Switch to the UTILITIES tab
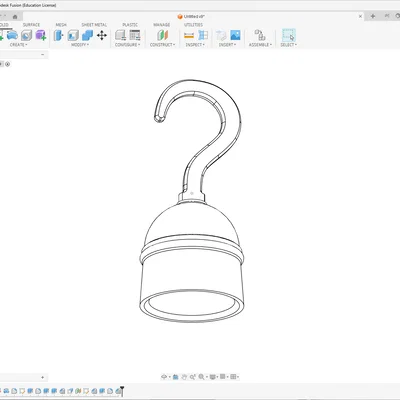Screen dimensions: 400x400 click(193, 25)
